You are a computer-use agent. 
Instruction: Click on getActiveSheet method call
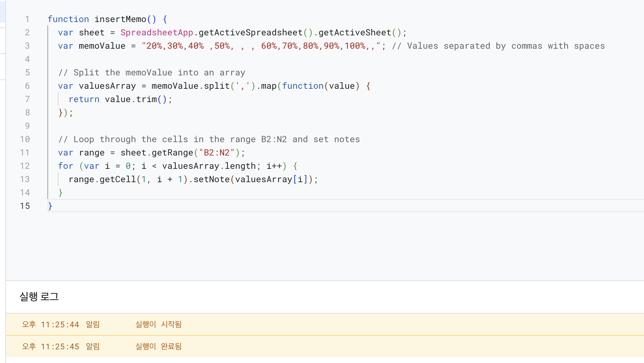tap(355, 33)
